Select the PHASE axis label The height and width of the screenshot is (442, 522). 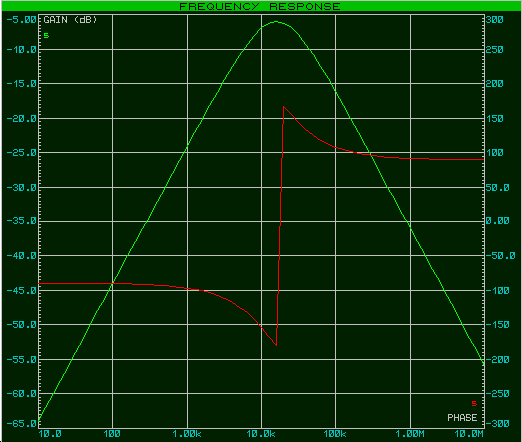[462, 418]
